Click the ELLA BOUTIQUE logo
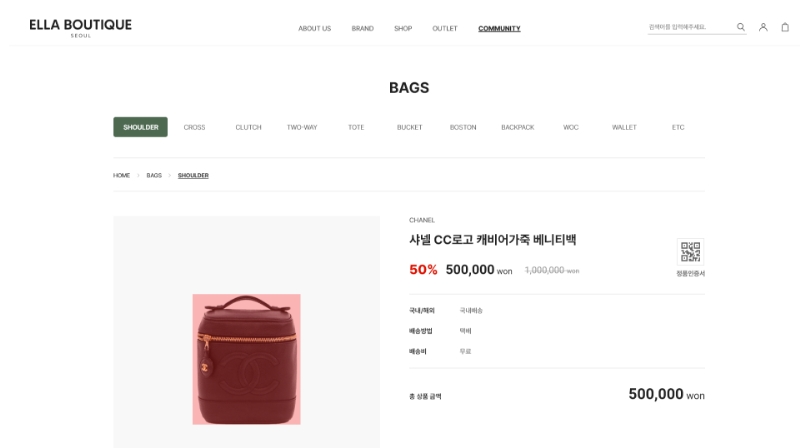The height and width of the screenshot is (448, 800). click(x=81, y=28)
